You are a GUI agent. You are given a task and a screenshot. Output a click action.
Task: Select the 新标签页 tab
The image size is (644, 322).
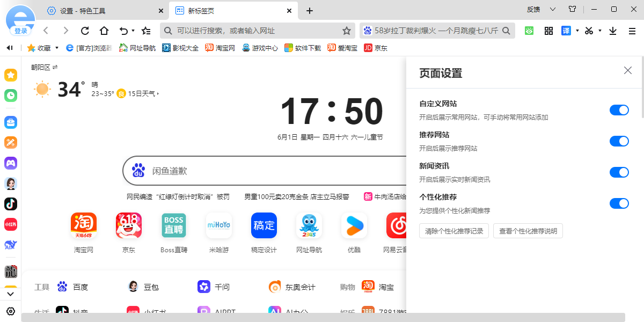pos(233,11)
